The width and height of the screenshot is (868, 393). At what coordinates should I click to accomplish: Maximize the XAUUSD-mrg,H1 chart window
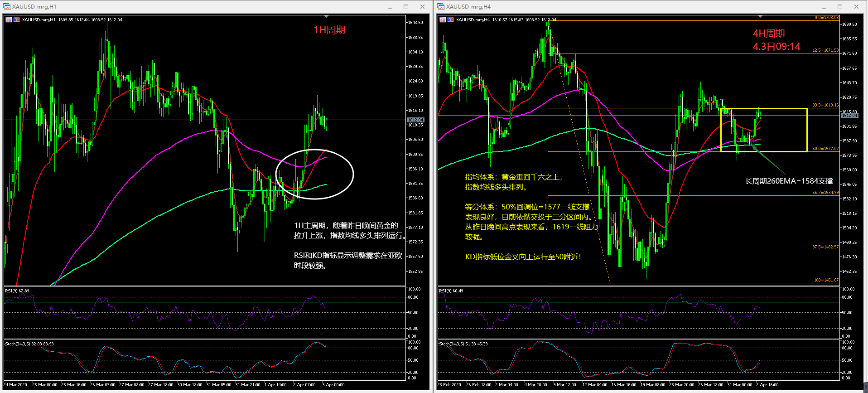coord(406,7)
